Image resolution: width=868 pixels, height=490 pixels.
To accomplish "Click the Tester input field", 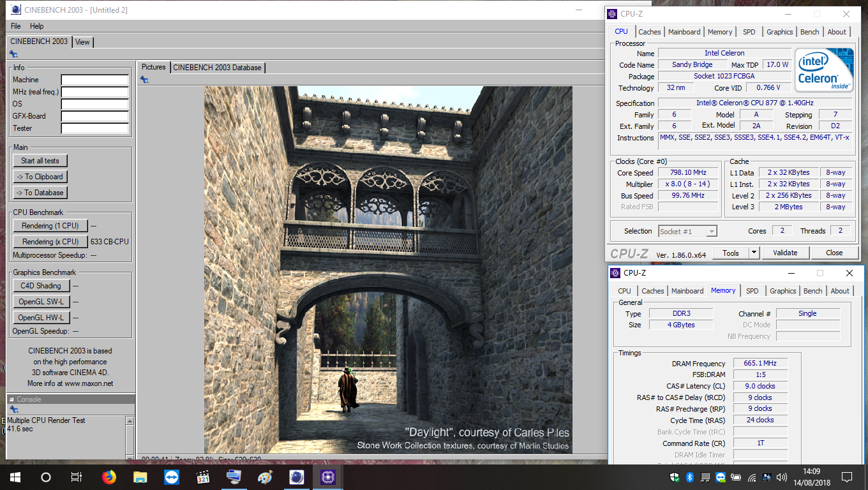I will [x=95, y=128].
